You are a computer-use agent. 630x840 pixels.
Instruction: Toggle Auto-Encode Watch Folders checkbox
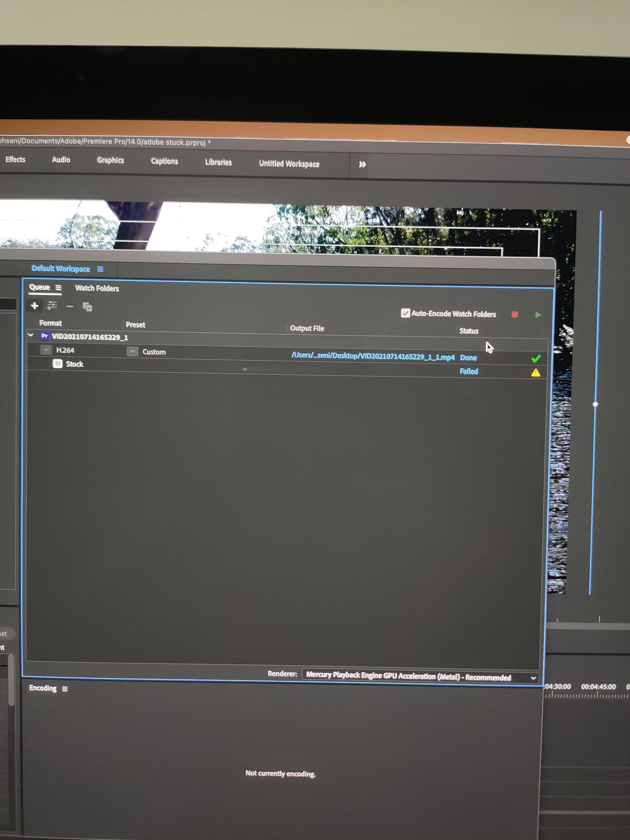point(405,313)
